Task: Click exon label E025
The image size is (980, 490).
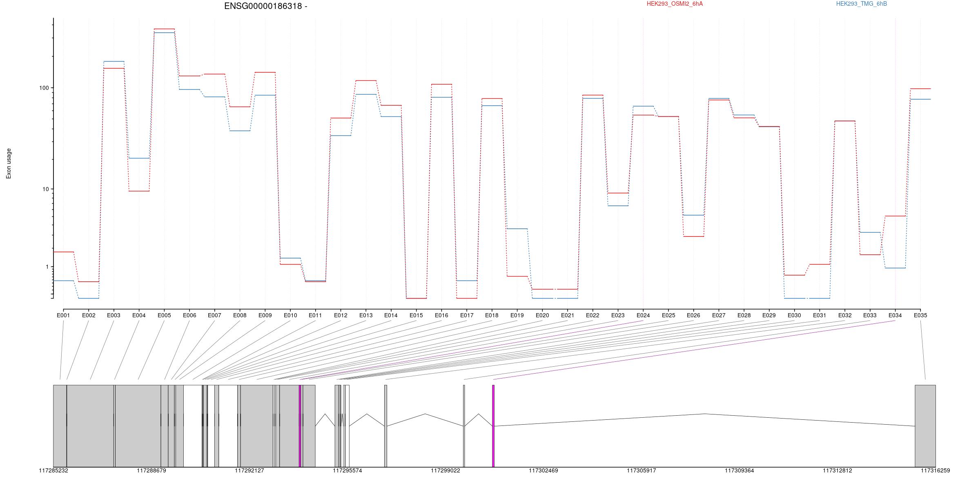Action: click(668, 315)
